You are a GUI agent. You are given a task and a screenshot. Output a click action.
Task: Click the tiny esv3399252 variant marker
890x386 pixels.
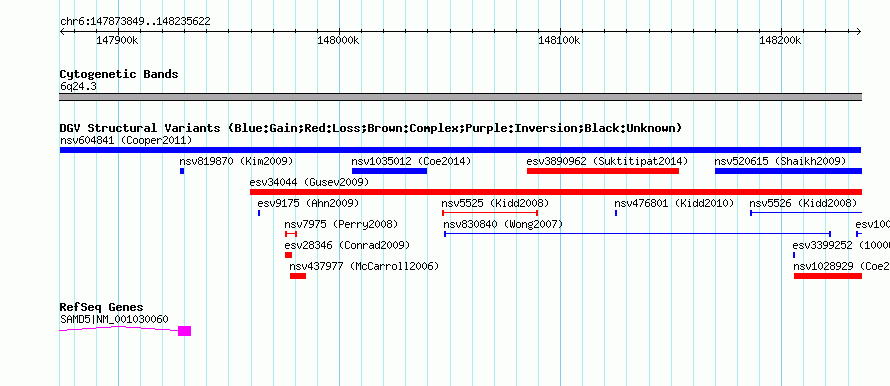pos(794,255)
